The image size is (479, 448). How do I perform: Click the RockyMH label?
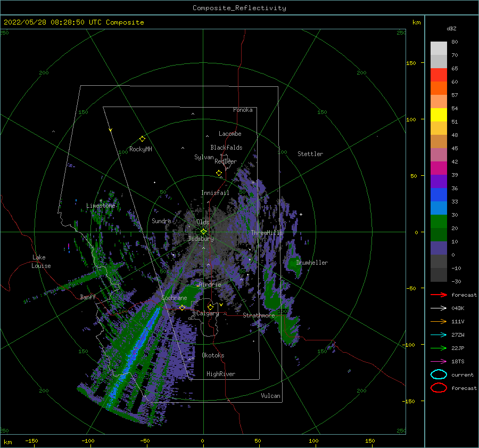point(141,149)
